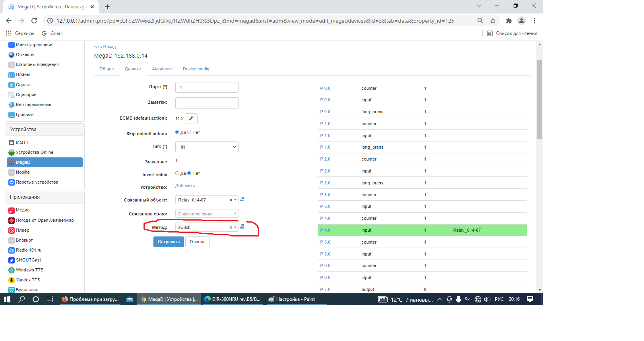Switch to Edge DIR-300NRU taskbar window
This screenshot has width=644, height=341.
(232, 299)
